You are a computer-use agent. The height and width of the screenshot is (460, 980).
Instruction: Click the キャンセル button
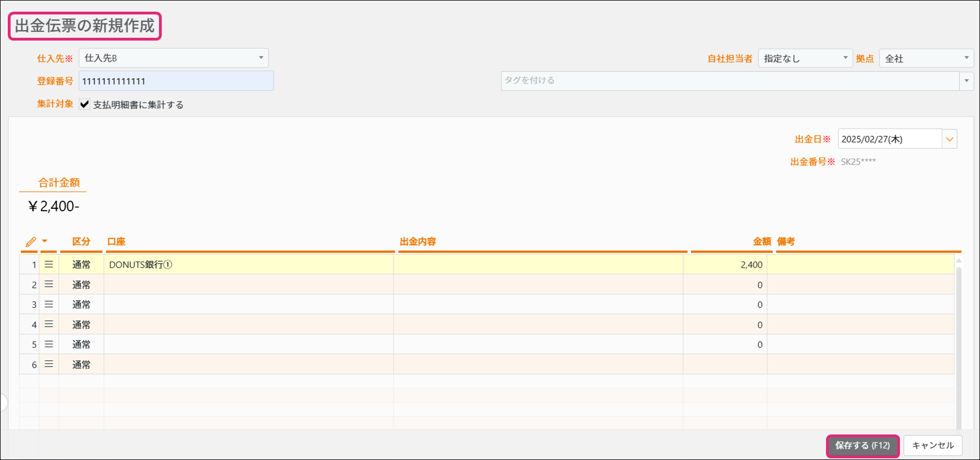pyautogui.click(x=933, y=446)
